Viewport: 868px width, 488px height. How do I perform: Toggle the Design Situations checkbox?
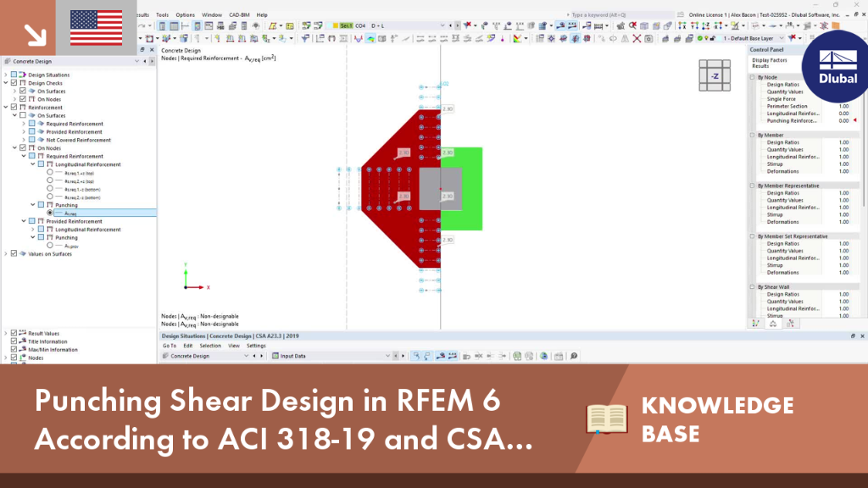click(14, 75)
